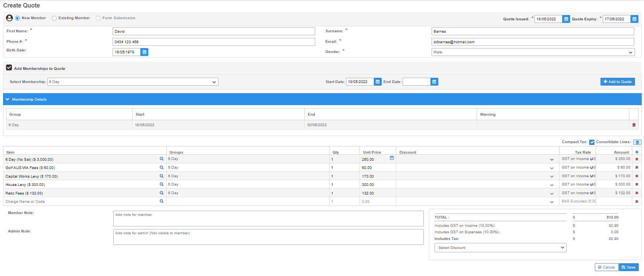This screenshot has height=276, width=644.
Task: Select the Form Submission radio button
Action: pos(98,18)
